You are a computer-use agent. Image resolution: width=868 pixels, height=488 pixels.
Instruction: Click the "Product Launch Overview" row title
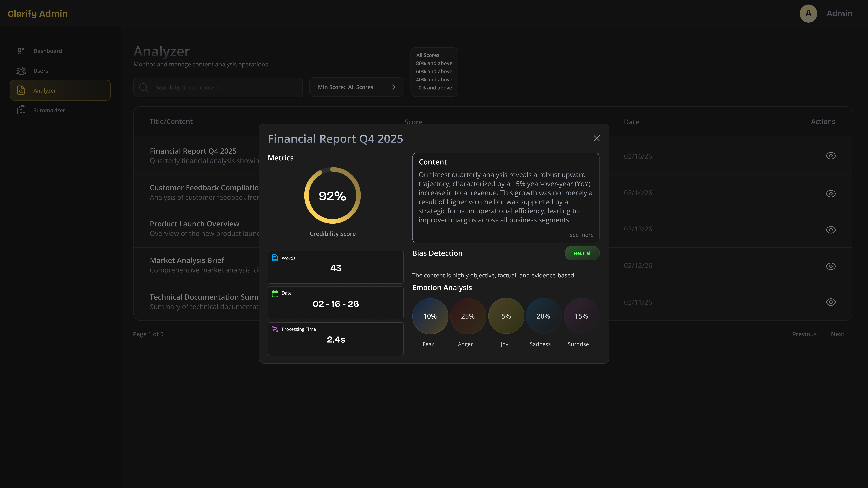(194, 224)
